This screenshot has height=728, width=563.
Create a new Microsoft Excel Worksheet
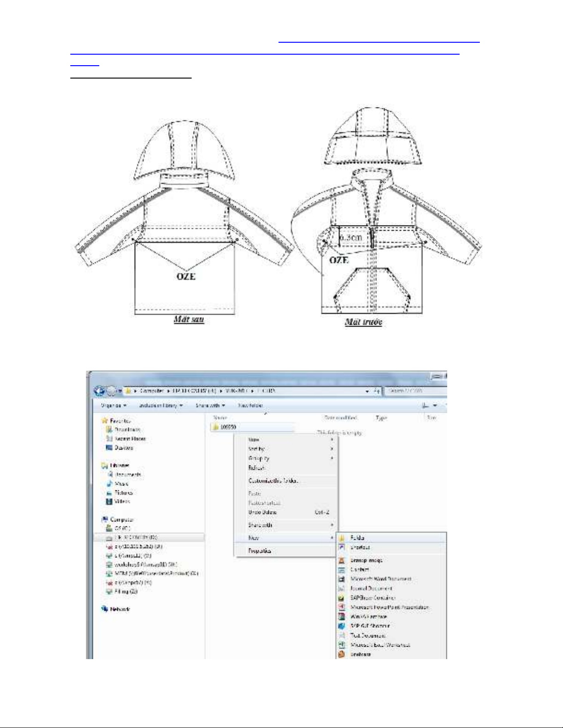[380, 645]
